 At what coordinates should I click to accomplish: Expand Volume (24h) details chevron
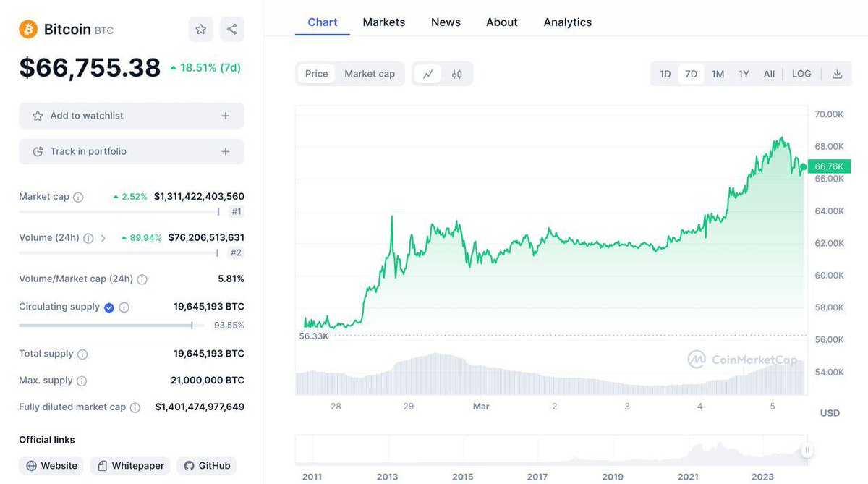(103, 238)
